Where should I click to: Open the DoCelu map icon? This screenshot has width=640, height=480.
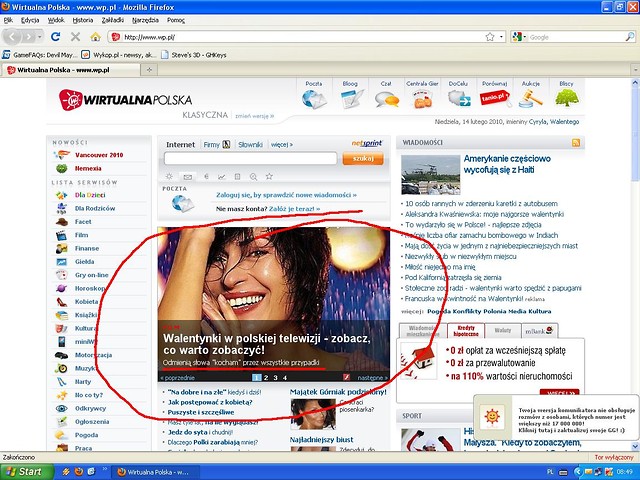tap(458, 98)
